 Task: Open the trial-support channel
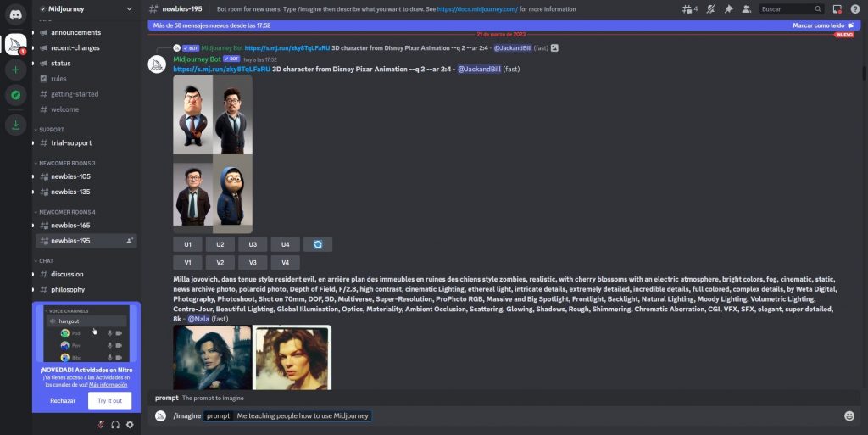71,142
